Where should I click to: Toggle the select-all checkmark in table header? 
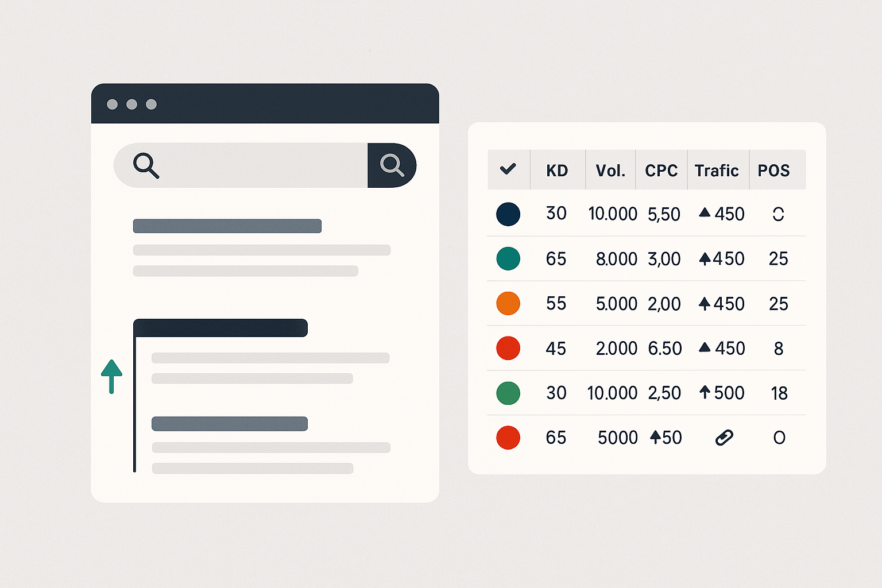point(508,169)
